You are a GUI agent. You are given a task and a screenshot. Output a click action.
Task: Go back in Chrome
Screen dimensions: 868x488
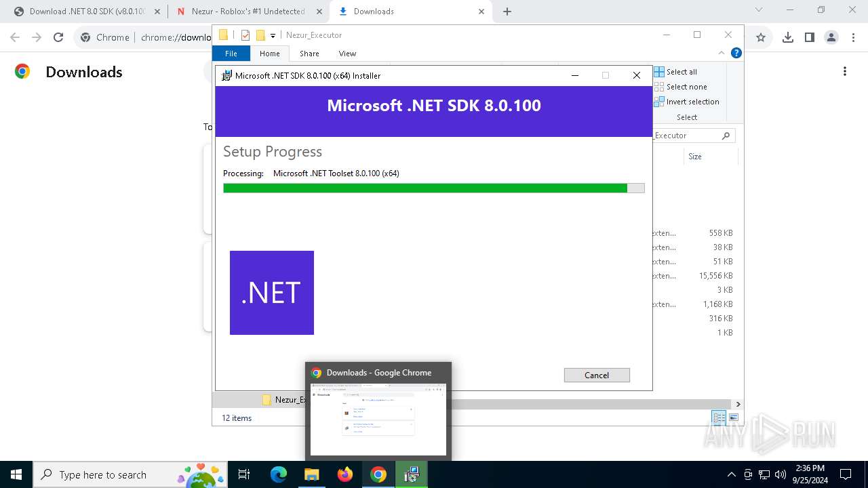[x=15, y=38]
